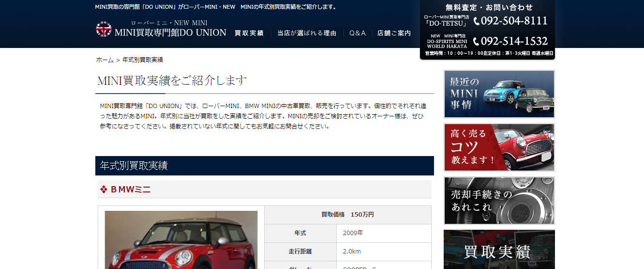Open the 最近のMINI事情 banner

(x=499, y=94)
